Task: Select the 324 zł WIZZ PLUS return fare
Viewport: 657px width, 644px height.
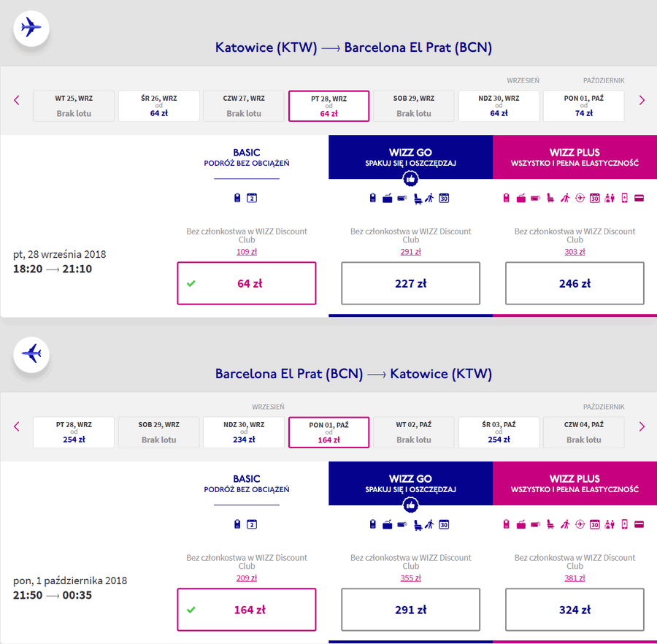Action: (575, 610)
